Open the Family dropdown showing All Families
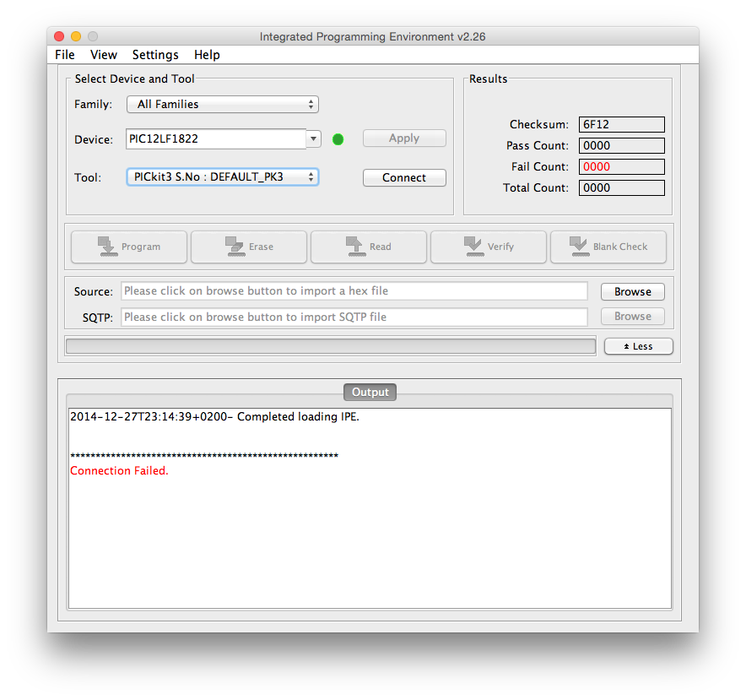 pyautogui.click(x=223, y=105)
